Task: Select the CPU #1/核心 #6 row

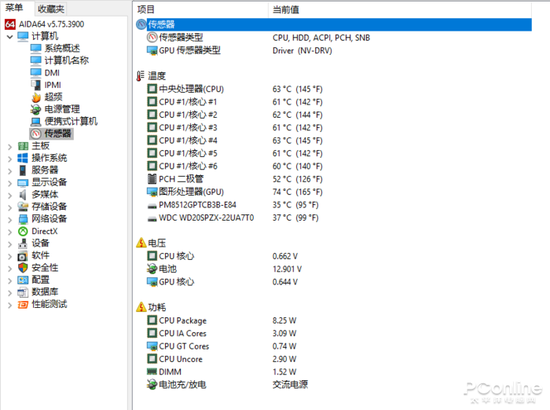Action: point(333,166)
